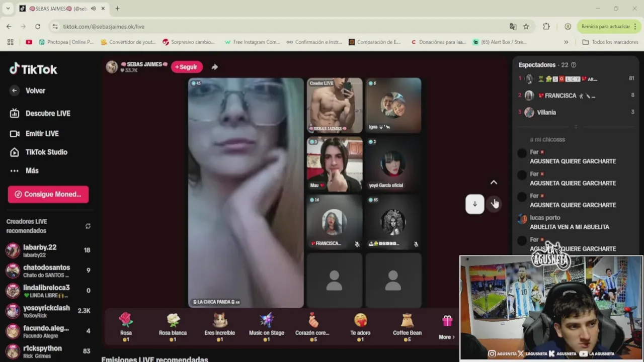Send Corazón coreano gift
Image resolution: width=644 pixels, height=362 pixels.
[x=313, y=327]
